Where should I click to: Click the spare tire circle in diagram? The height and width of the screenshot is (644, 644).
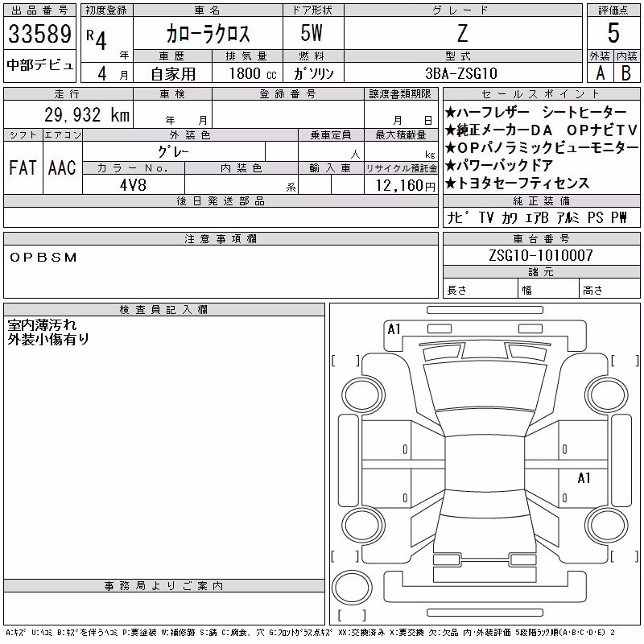click(352, 588)
